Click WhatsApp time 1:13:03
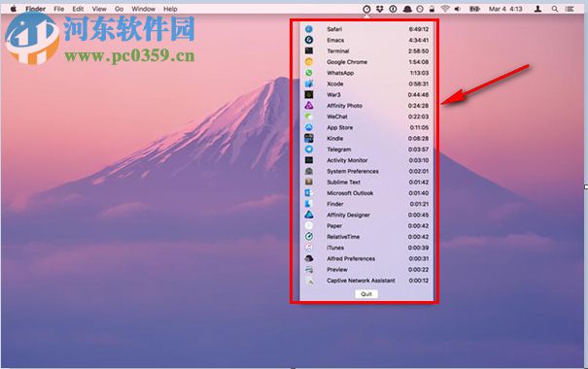Screen dimensions: 588x369 coord(419,73)
